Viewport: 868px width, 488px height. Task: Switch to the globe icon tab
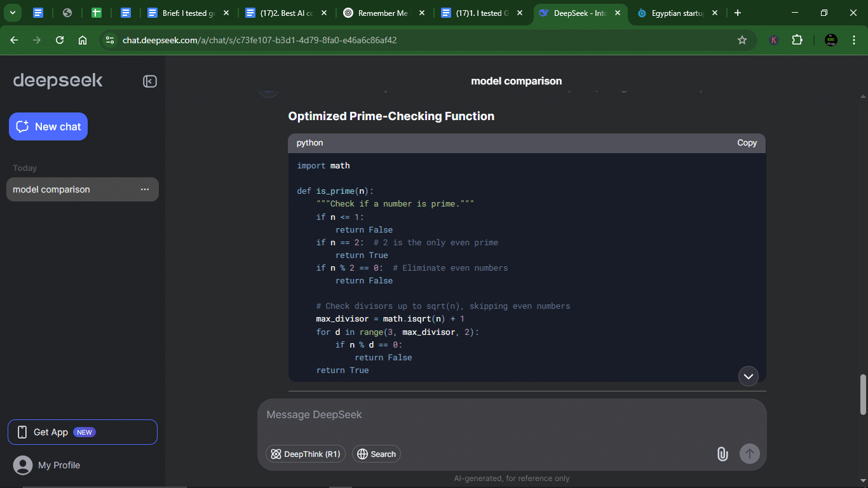(x=67, y=13)
